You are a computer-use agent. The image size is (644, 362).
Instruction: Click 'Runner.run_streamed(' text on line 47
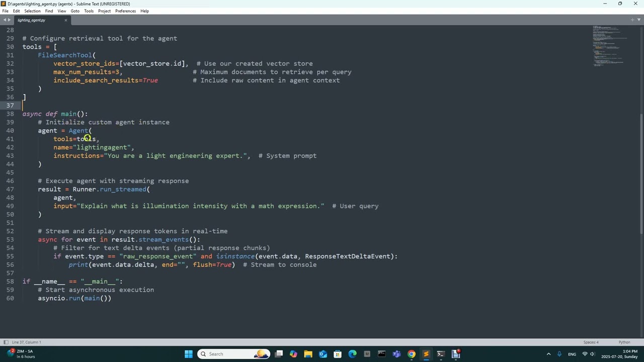pos(111,190)
